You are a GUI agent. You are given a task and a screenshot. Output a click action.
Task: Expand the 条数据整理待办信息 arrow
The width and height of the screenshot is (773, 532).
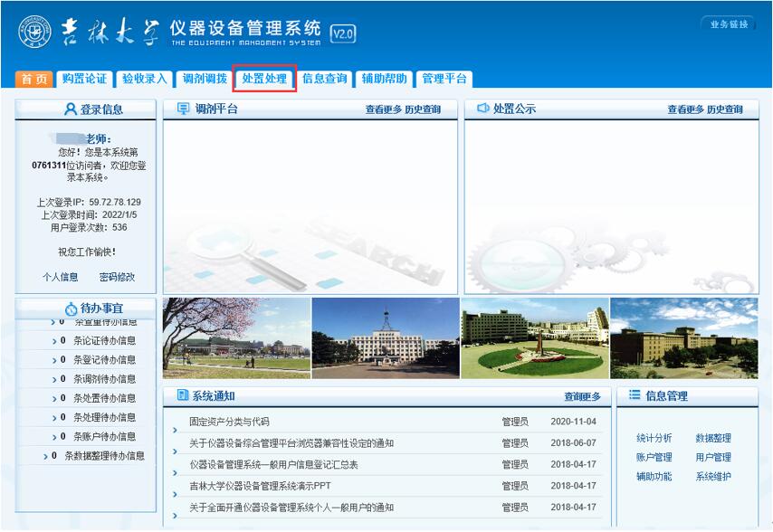click(x=45, y=456)
